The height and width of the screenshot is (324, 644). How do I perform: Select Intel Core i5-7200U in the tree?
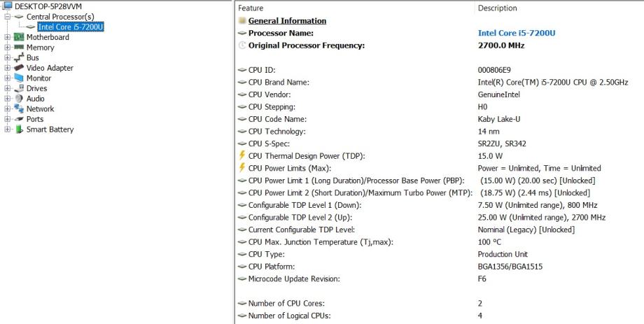pos(71,27)
